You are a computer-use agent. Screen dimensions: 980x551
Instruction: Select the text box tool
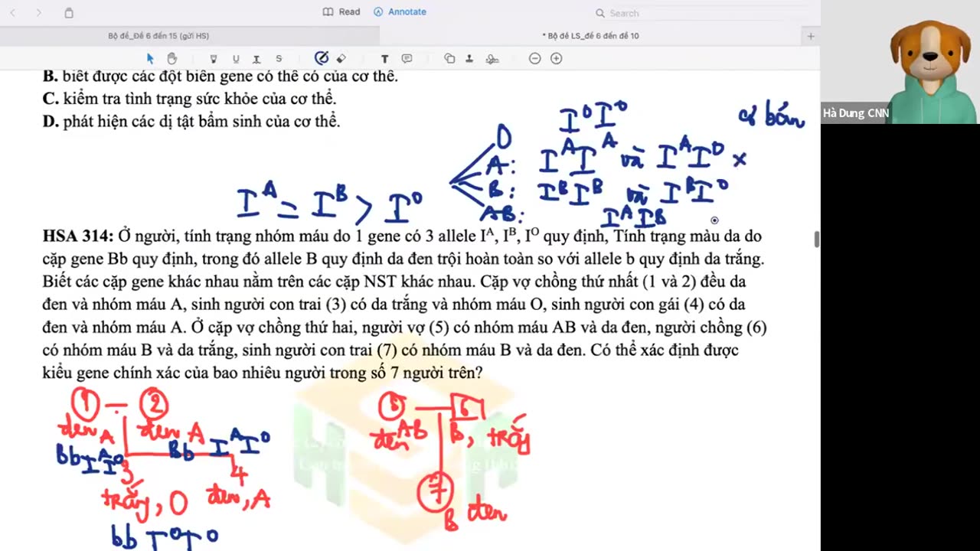(384, 59)
